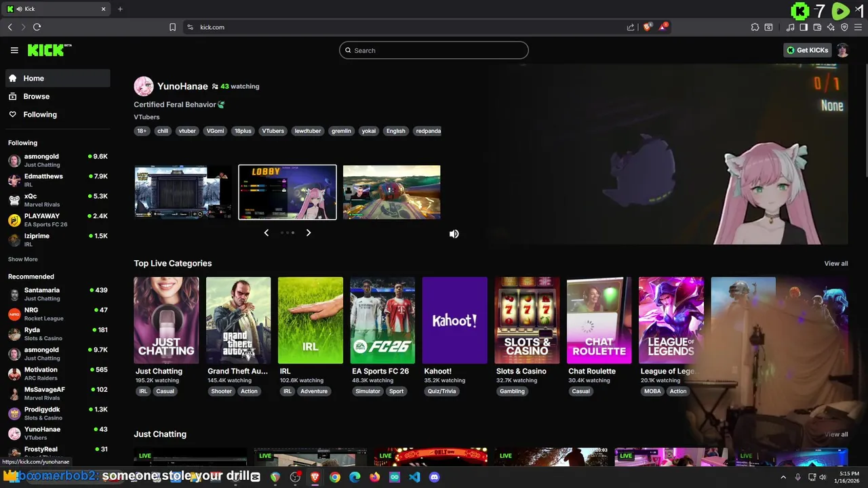This screenshot has width=868, height=488.
Task: Click the redpanda stream tag
Action: point(429,131)
